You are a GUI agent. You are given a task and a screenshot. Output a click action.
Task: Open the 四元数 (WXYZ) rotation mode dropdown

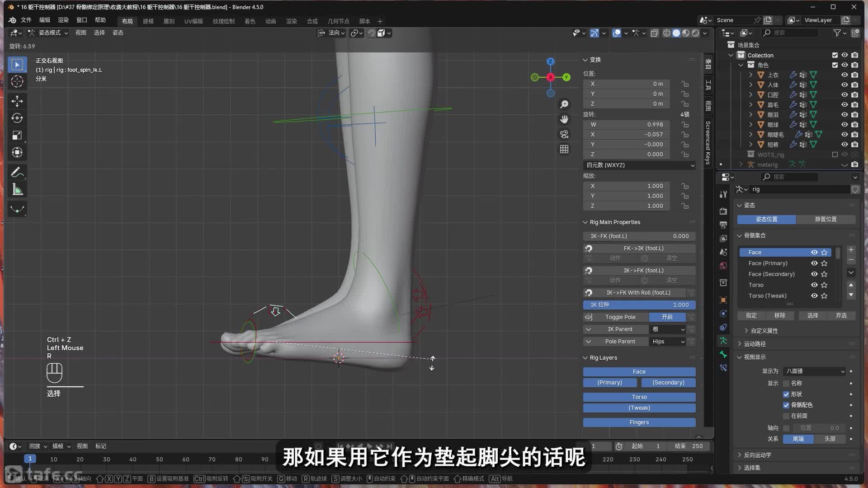pos(639,165)
